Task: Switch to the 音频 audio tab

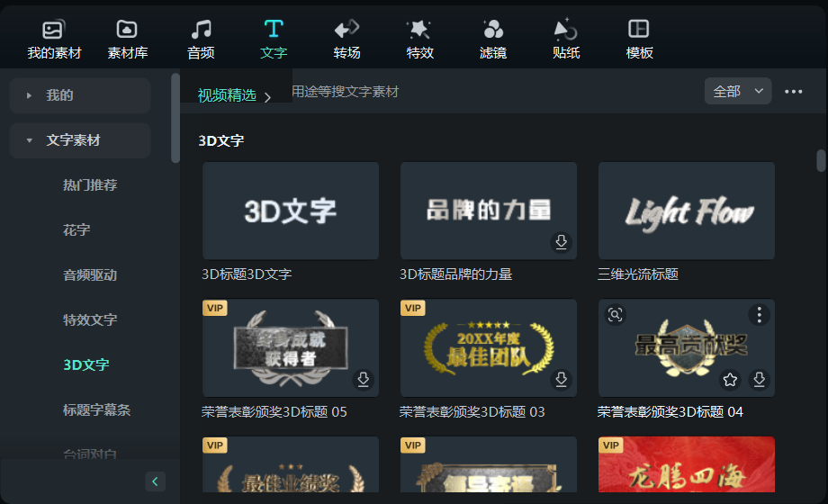Action: click(x=201, y=40)
